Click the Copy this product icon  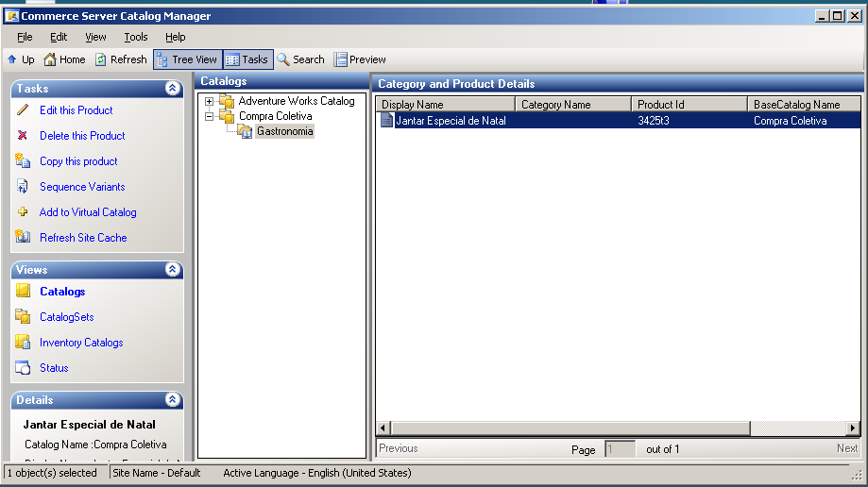click(23, 160)
